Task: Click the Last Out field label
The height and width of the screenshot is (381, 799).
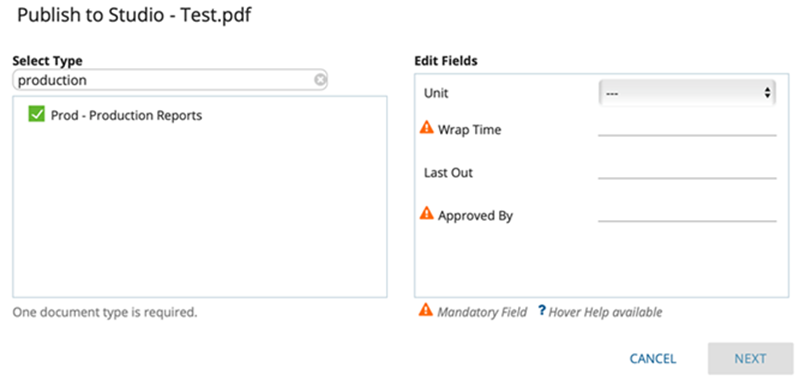Action: (448, 173)
